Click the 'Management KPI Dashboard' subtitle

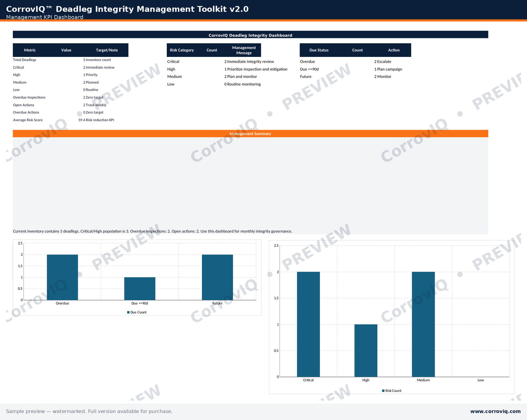click(x=45, y=17)
